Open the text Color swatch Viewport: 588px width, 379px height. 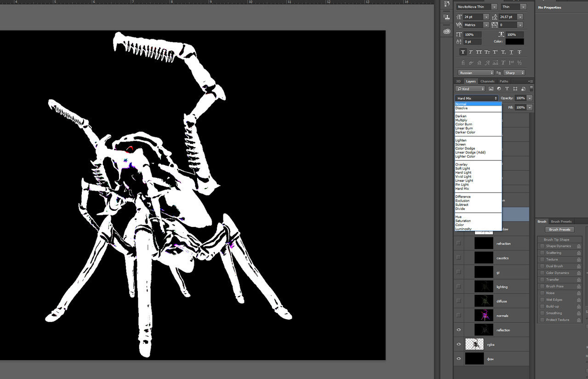(x=514, y=42)
